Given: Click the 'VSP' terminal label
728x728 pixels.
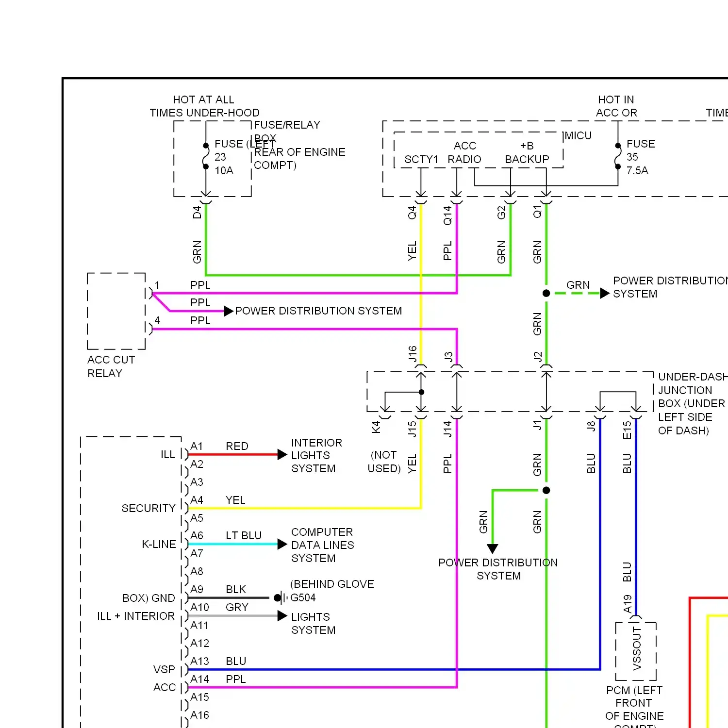Looking at the screenshot, I should coord(164,669).
